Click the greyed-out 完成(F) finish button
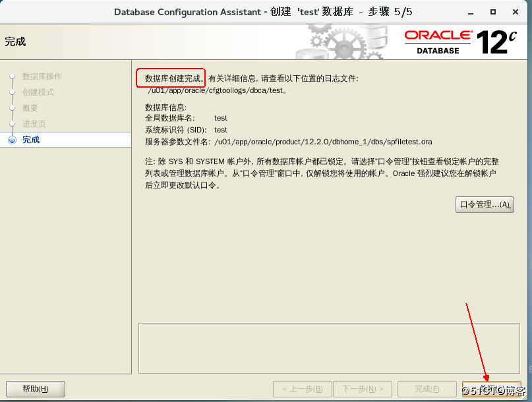 [427, 389]
